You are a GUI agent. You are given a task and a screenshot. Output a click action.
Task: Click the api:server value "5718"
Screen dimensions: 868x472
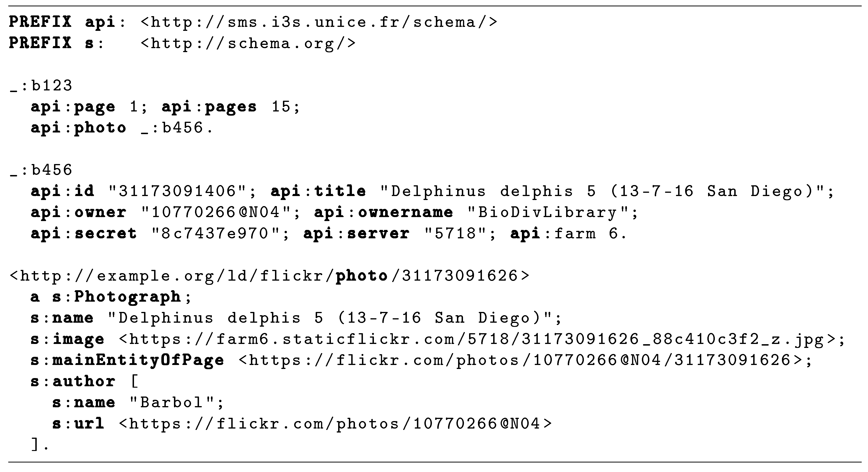456,234
